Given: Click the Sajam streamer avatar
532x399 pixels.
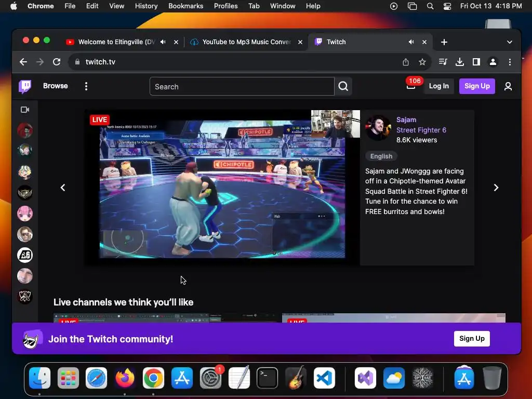Looking at the screenshot, I should pos(378,128).
